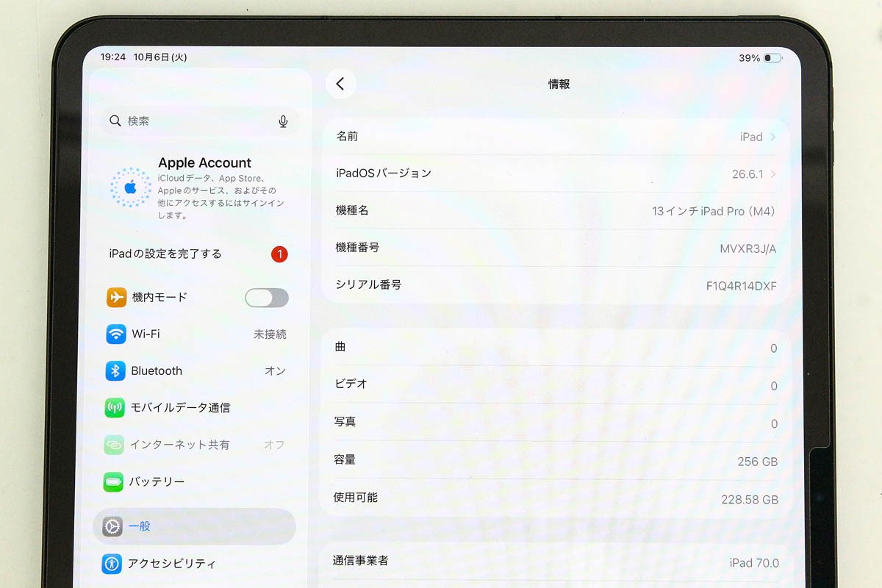Open アクセシビリティ settings
The height and width of the screenshot is (588, 882).
point(194,564)
